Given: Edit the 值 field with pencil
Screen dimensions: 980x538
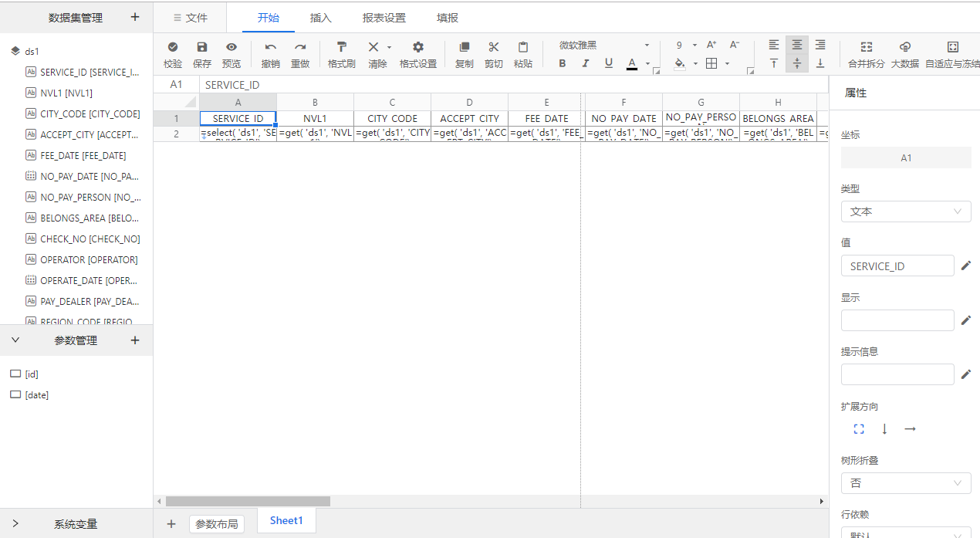Looking at the screenshot, I should click(x=965, y=266).
